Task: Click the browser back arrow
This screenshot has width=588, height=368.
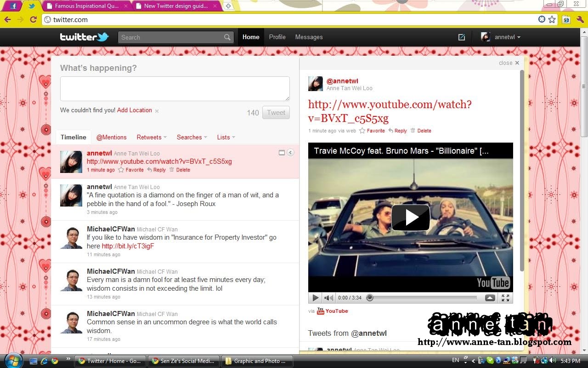Action: tap(8, 19)
